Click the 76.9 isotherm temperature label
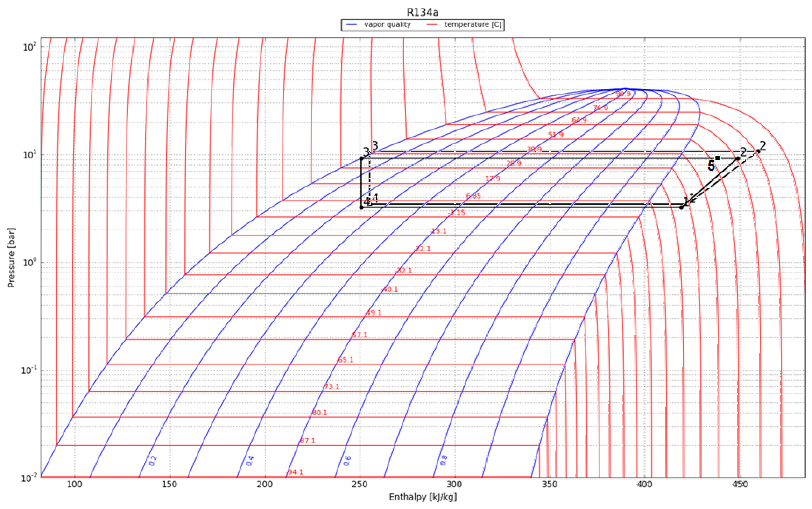 (x=600, y=108)
